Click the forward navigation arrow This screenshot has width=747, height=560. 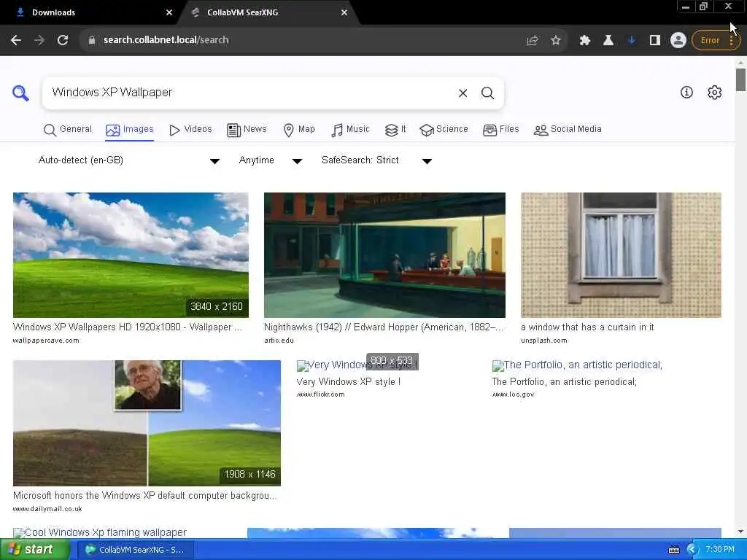coord(39,40)
